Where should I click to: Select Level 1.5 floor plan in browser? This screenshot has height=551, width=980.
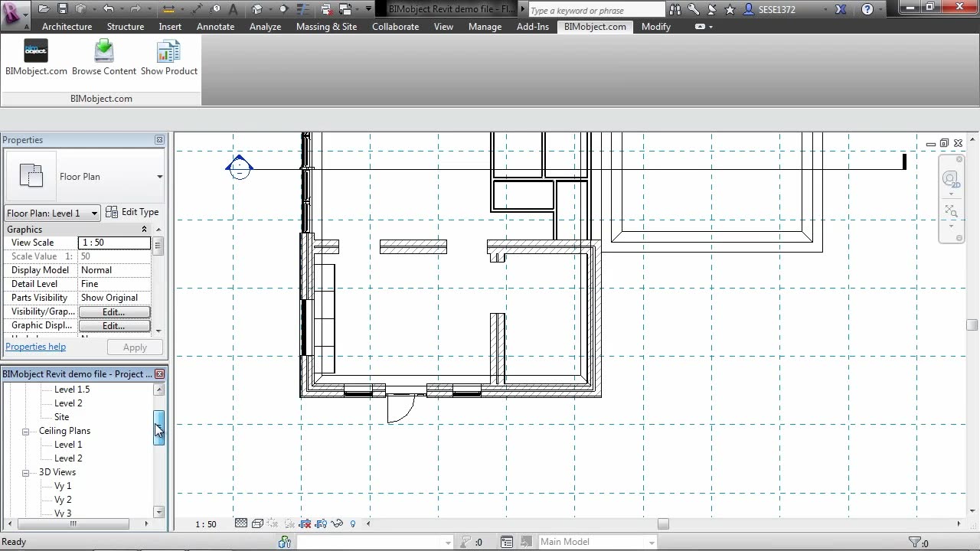(x=72, y=390)
